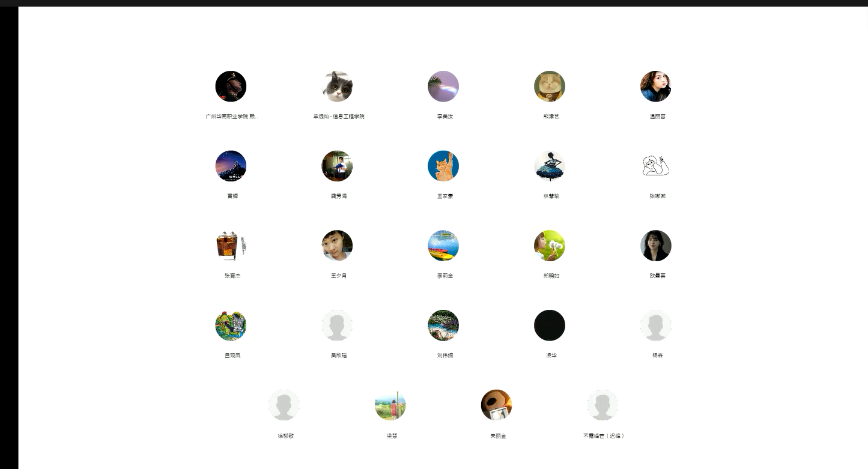
Task: Click the 广州华商职业学院 name label
Action: click(x=232, y=116)
